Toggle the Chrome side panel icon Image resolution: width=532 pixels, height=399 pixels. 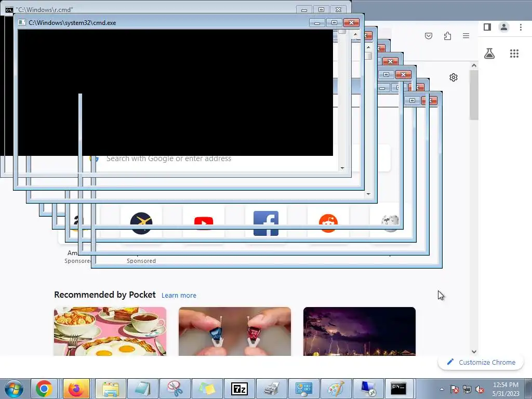coord(487,27)
